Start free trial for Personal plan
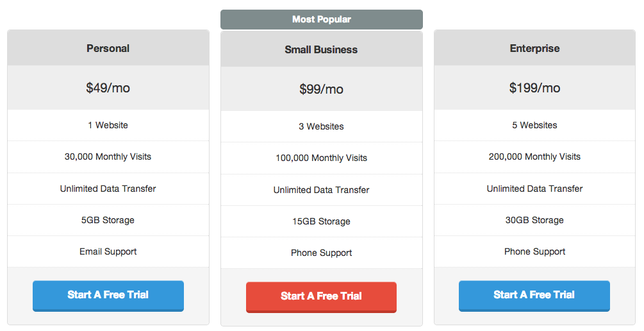The image size is (644, 331). click(x=108, y=295)
